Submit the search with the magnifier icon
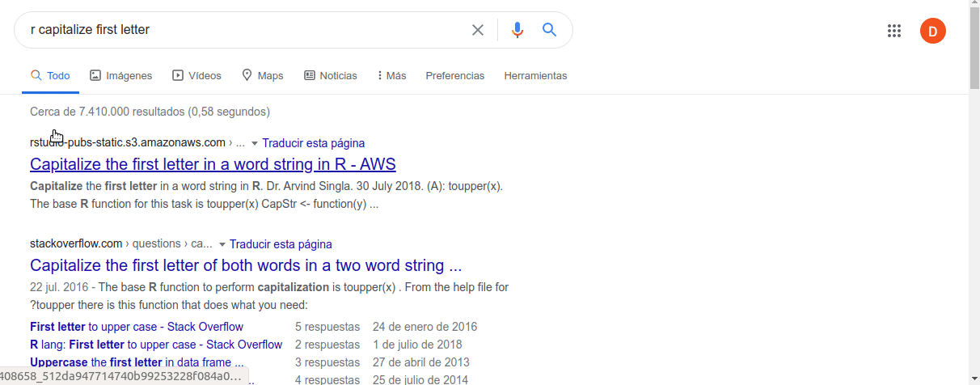This screenshot has height=385, width=980. coord(549,30)
